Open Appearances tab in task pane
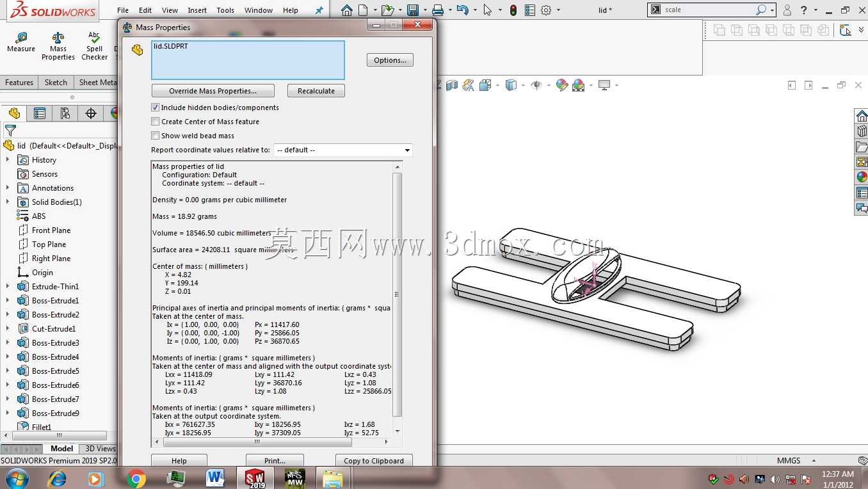Viewport: 868px width, 489px height. [862, 177]
